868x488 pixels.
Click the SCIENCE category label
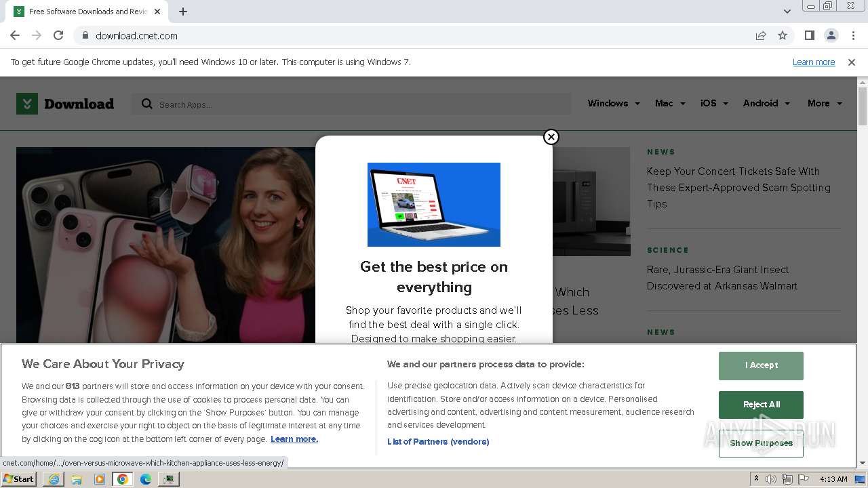(668, 250)
